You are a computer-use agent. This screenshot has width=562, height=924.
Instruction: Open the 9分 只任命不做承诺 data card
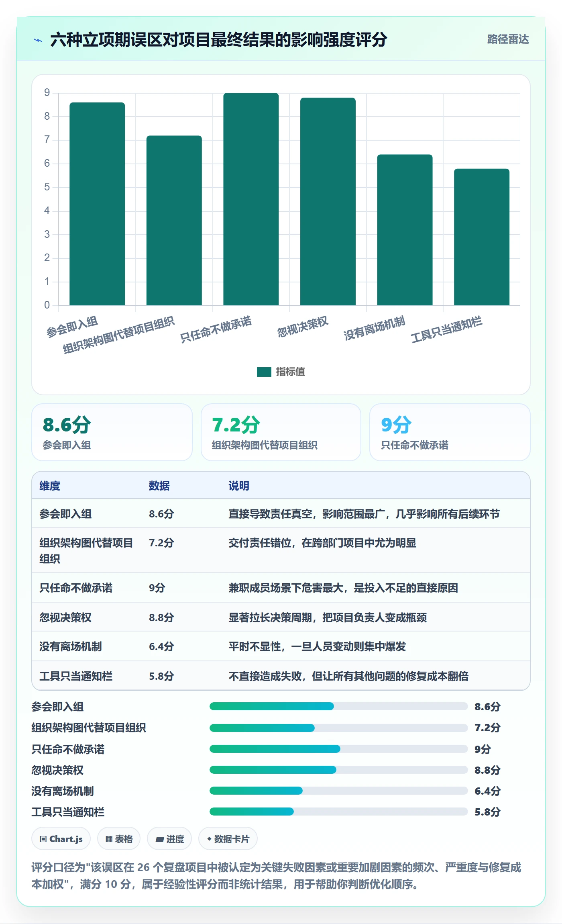tap(450, 432)
